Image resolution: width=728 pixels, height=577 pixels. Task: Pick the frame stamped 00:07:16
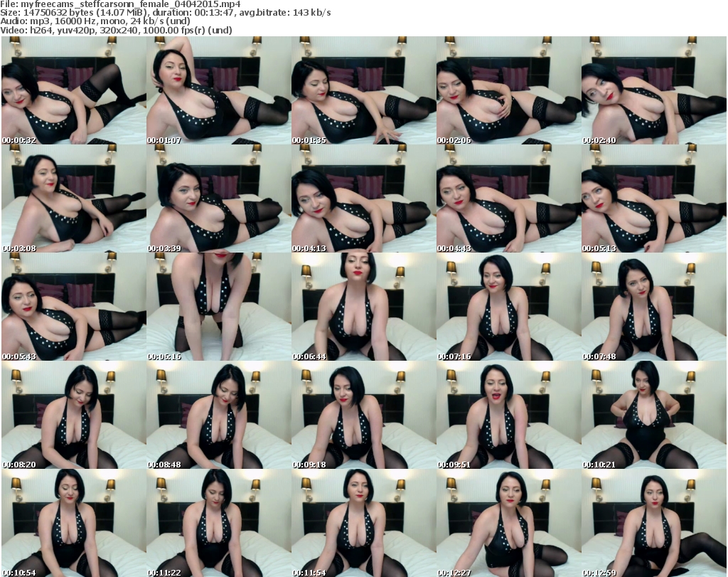pos(509,307)
